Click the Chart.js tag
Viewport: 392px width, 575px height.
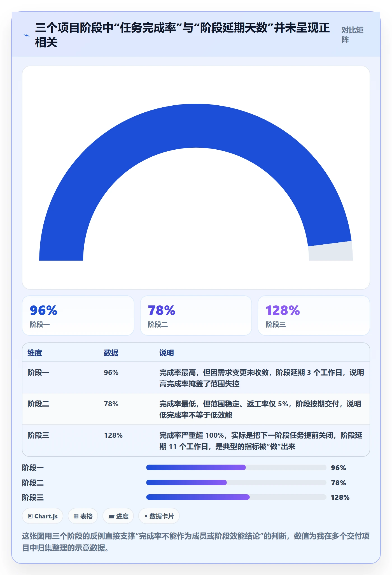43,516
